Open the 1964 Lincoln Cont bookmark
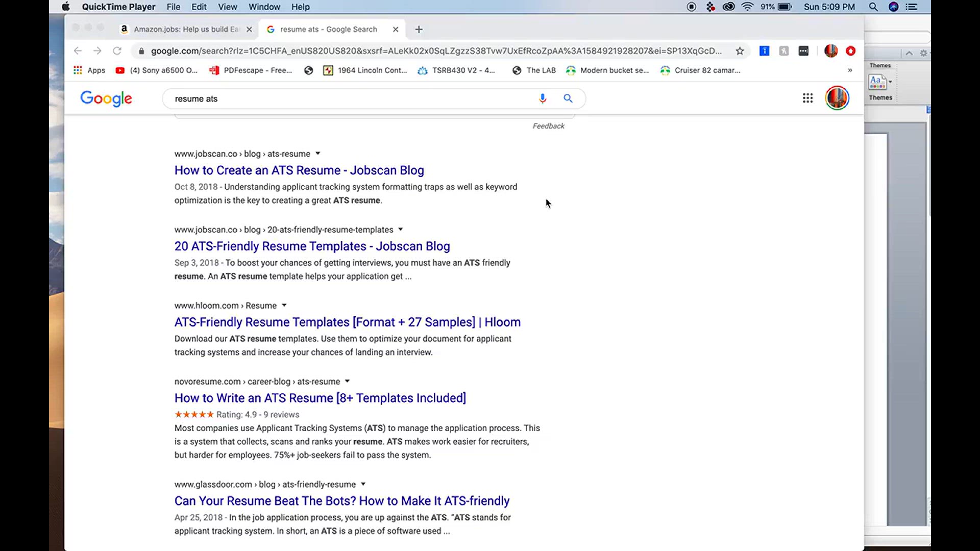980x551 pixels. click(365, 70)
